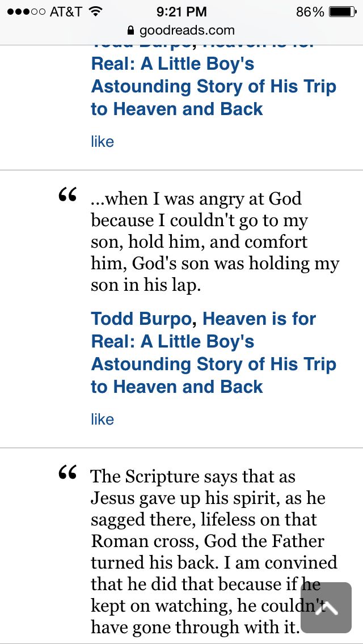Tap the 86% battery percentage
This screenshot has width=363, height=644.
(310, 11)
